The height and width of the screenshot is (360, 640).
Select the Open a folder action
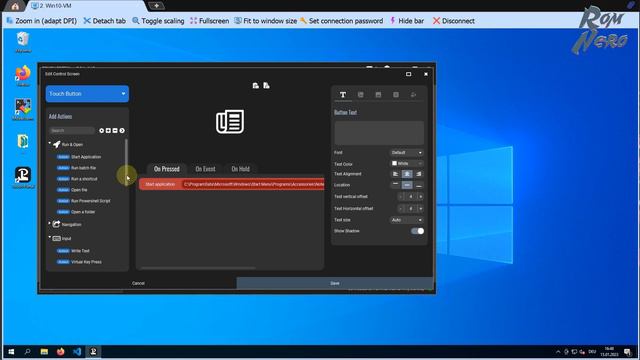point(76,212)
